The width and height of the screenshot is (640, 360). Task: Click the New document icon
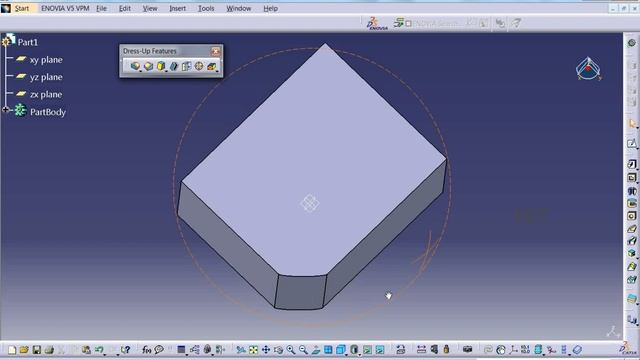(x=12, y=350)
